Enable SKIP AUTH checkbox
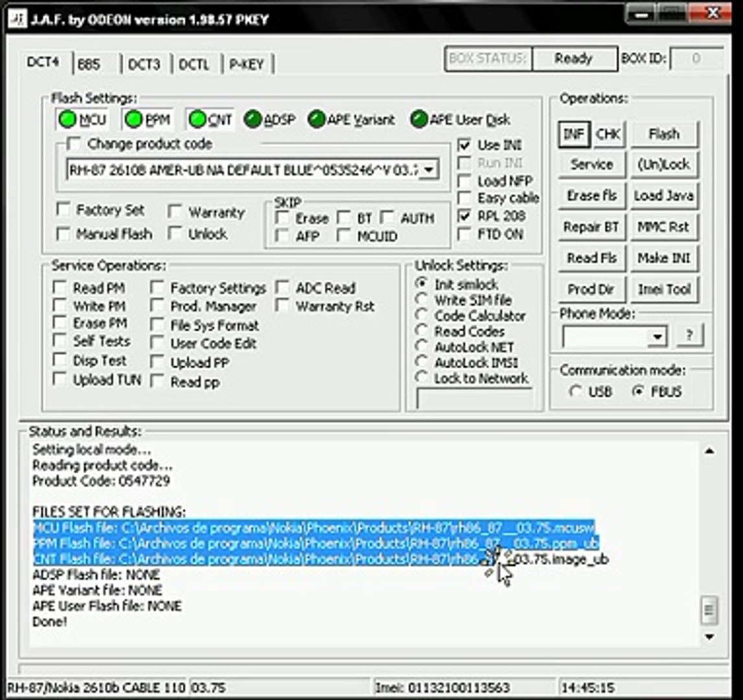743x700 pixels. click(x=387, y=218)
